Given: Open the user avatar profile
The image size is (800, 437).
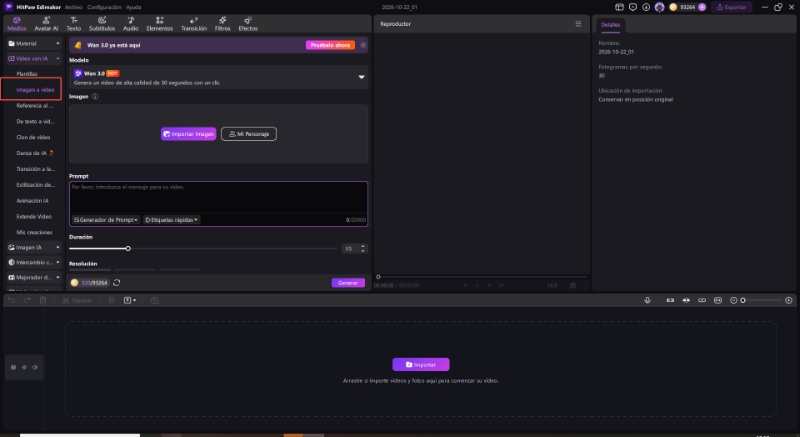Looking at the screenshot, I should point(660,7).
